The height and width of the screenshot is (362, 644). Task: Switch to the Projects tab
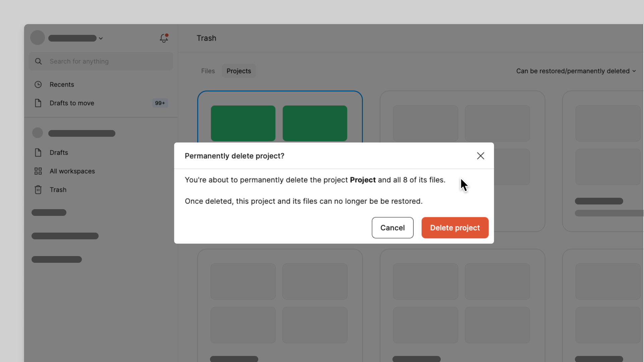(239, 71)
